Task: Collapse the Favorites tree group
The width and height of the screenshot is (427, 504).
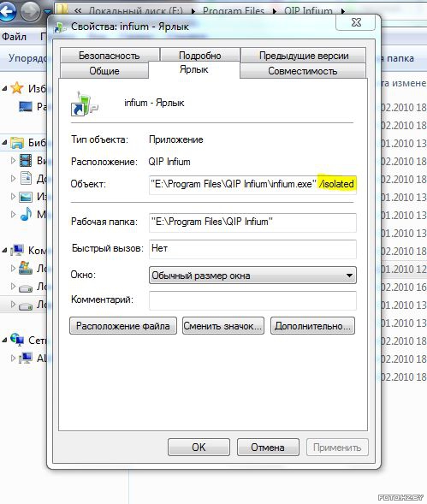Action: coord(4,88)
